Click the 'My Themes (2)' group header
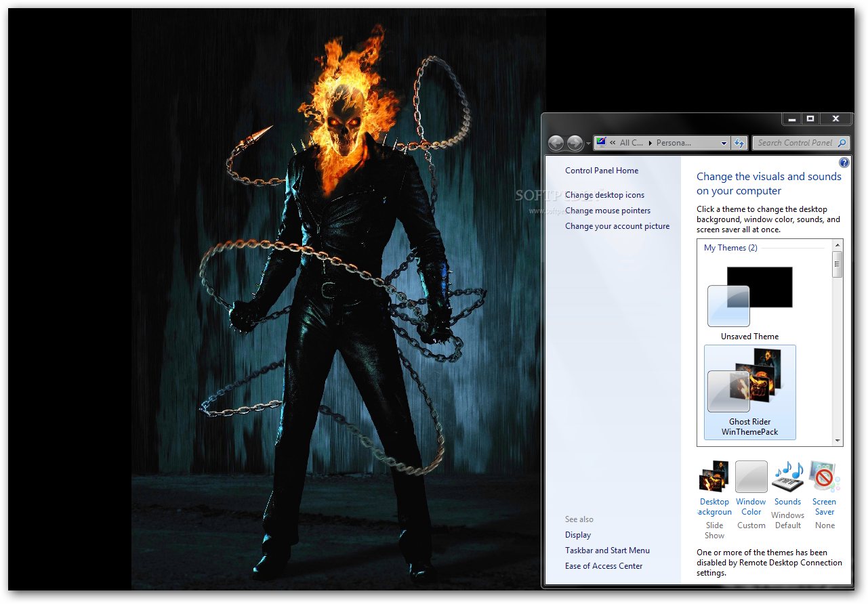The width and height of the screenshot is (868, 604). point(730,248)
